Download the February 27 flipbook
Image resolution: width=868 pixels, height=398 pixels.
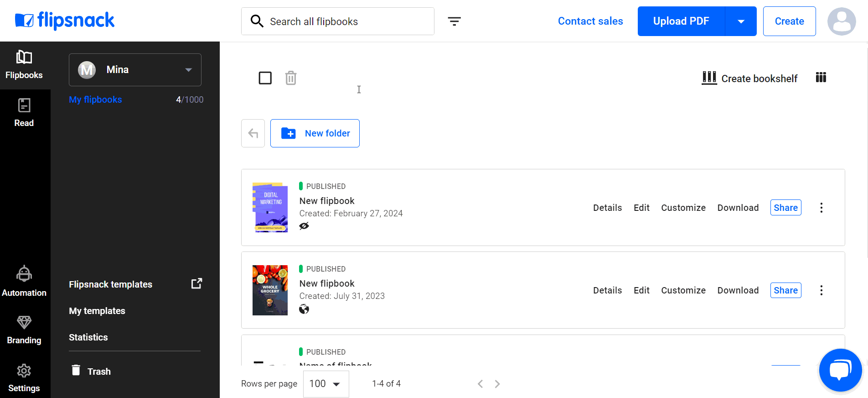point(738,208)
